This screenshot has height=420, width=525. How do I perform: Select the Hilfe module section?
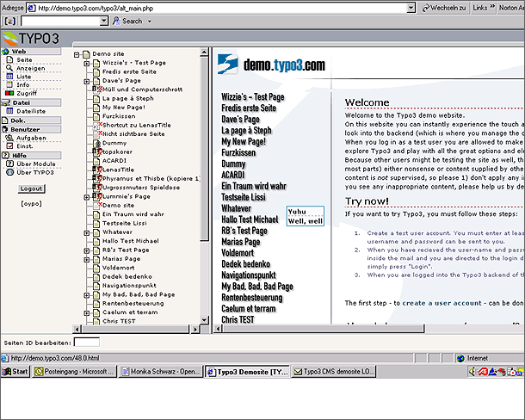32,156
